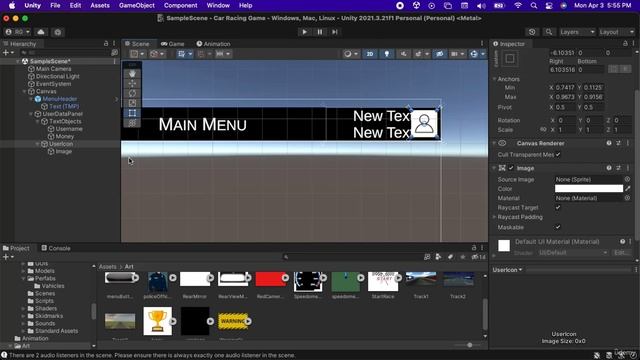Open Layers dropdown
The width and height of the screenshot is (640, 360).
coord(577,32)
